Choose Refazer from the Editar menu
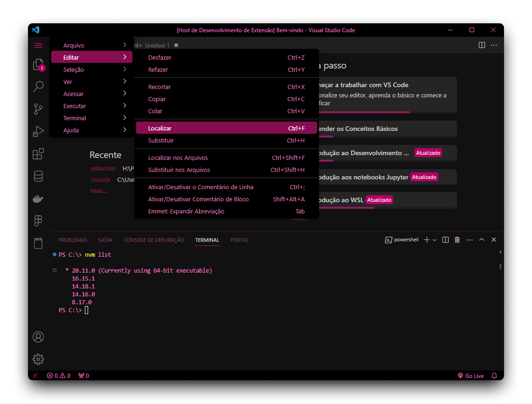Image resolution: width=532 pixels, height=404 pixels. [226, 69]
